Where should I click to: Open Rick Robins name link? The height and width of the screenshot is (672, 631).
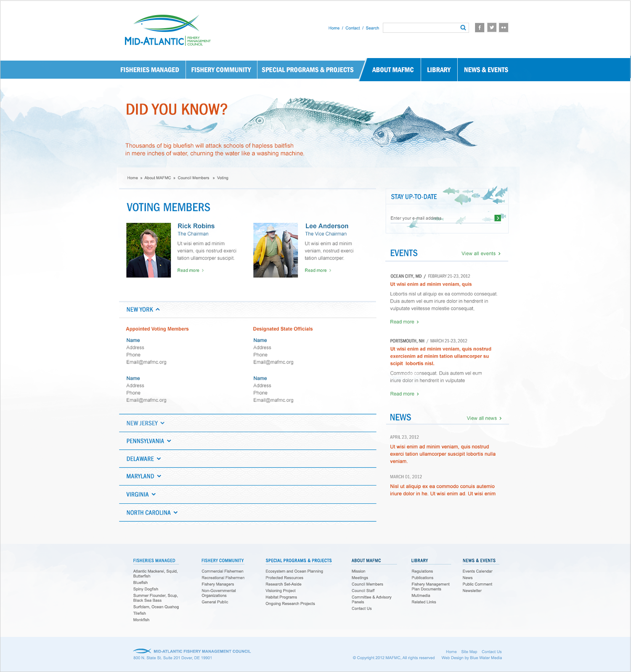pyautogui.click(x=196, y=226)
